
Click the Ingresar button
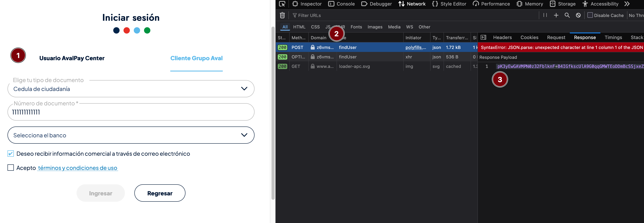click(100, 193)
